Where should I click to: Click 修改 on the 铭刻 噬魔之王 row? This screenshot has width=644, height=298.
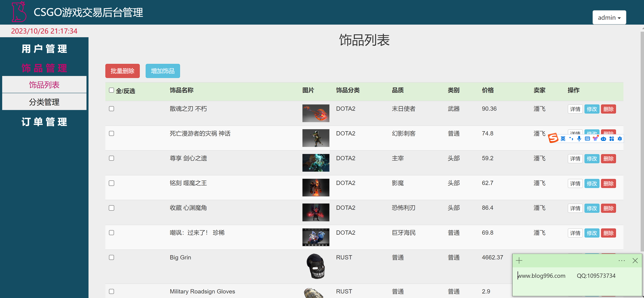point(592,183)
